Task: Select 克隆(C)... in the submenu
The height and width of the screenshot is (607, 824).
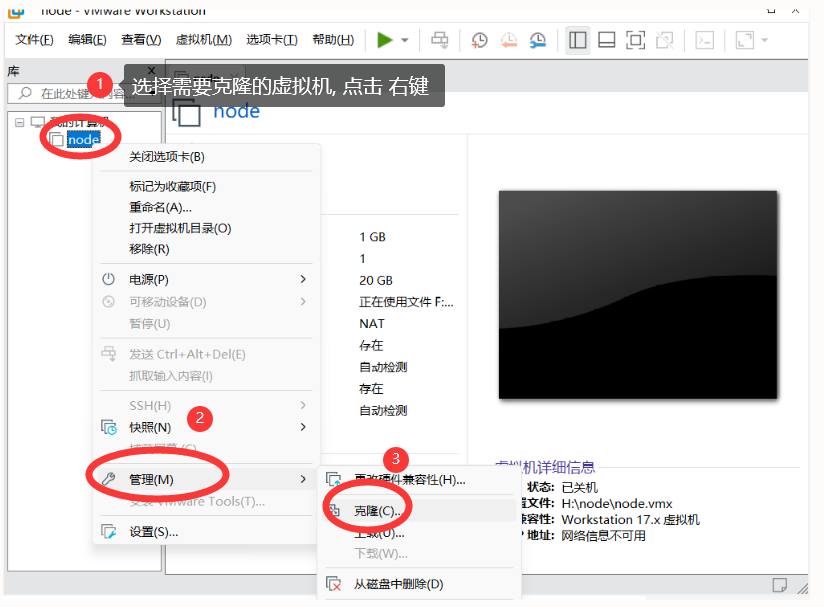Action: tap(378, 511)
